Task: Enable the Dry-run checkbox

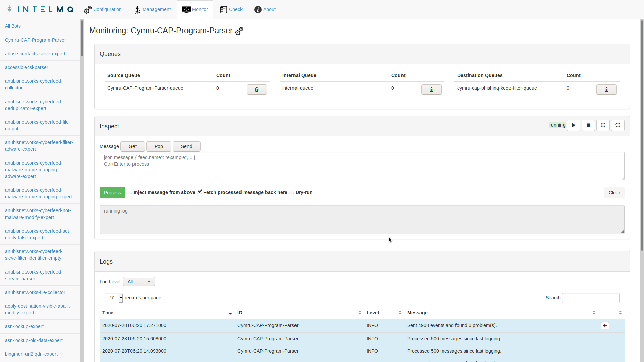Action: coord(291,192)
